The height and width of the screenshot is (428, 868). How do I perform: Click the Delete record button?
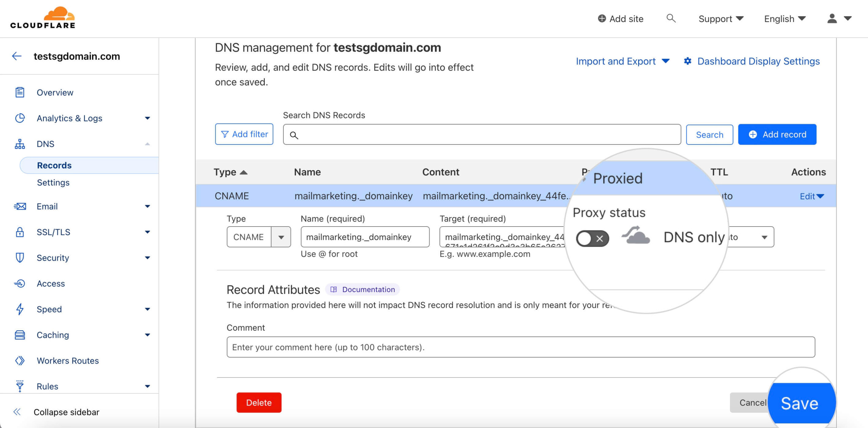point(259,403)
